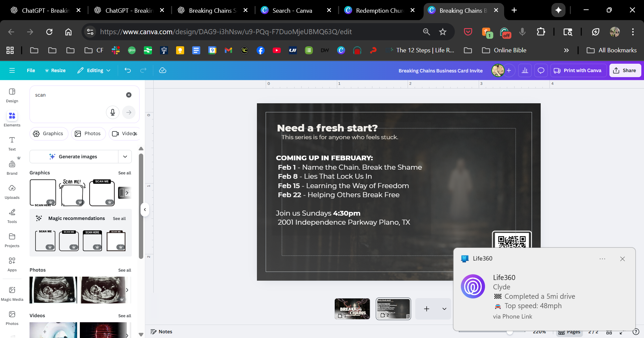Open the main hamburger menu
This screenshot has height=338, width=644.
click(x=12, y=70)
